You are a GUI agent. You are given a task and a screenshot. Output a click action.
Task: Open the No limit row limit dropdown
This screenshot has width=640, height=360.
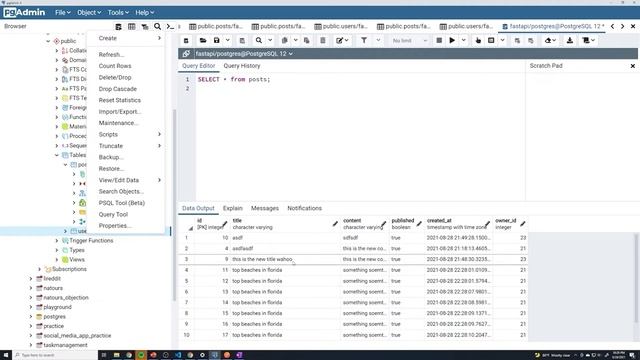[409, 40]
